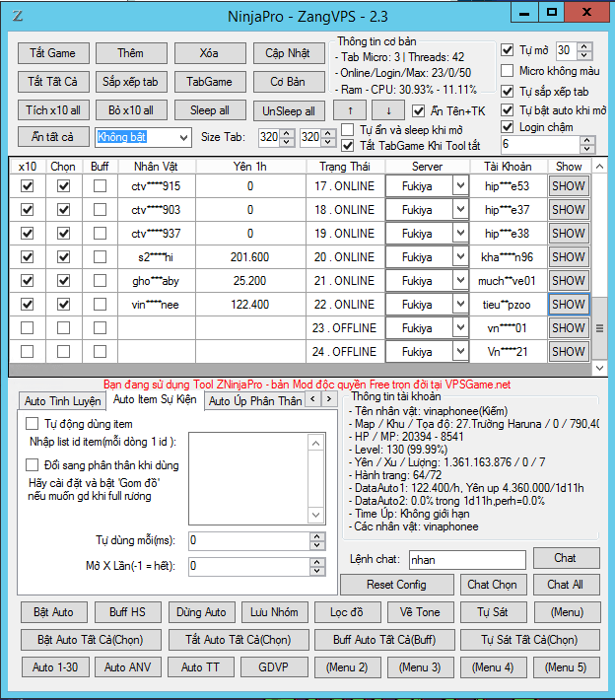Screen dimensions: 615x700
Task: Increase the Tự mở value spinner
Action: (x=584, y=46)
